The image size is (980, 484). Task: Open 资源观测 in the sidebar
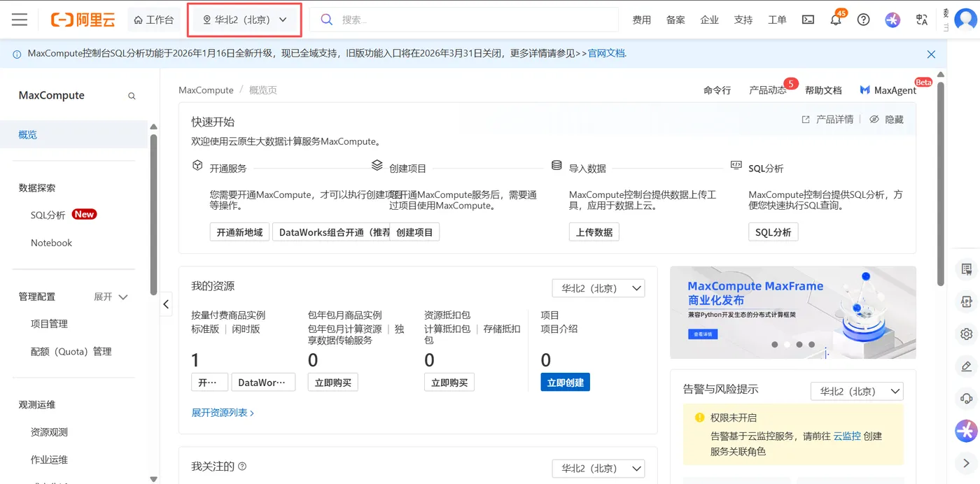pos(49,432)
